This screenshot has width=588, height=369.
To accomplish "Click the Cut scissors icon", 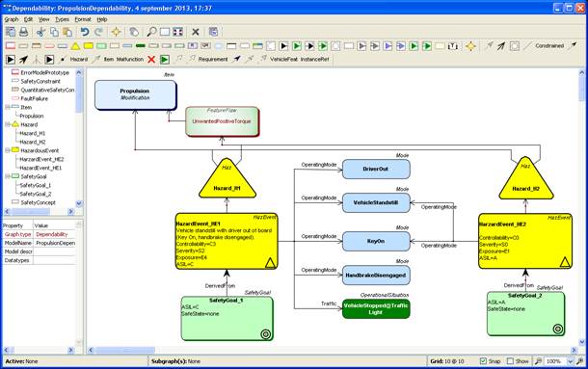I will pyautogui.click(x=40, y=32).
